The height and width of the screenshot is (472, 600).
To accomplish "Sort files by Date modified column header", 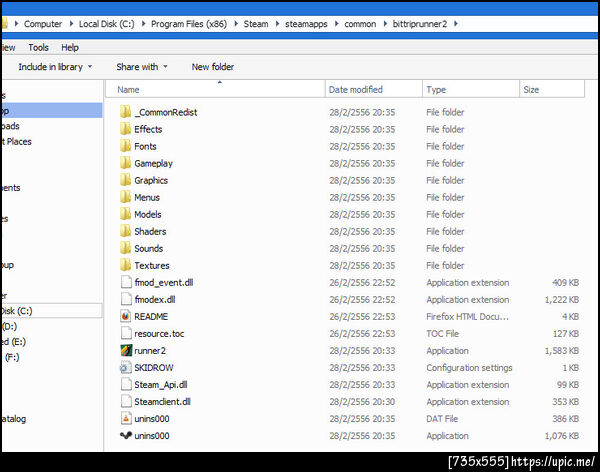I will click(x=374, y=90).
